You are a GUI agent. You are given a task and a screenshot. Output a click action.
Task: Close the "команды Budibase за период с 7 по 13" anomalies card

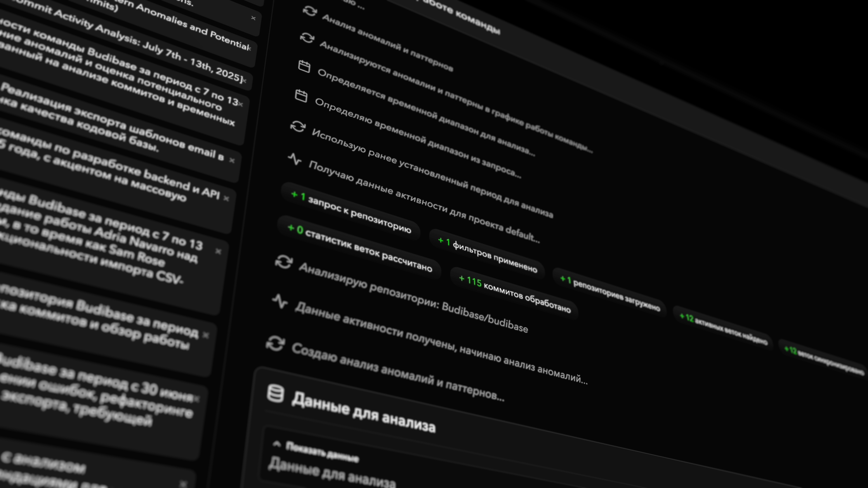click(241, 104)
